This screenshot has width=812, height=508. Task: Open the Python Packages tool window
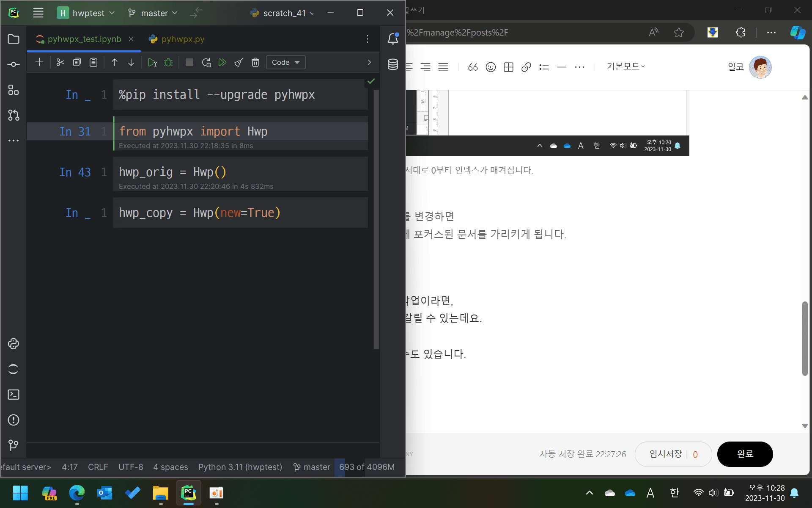click(x=14, y=344)
